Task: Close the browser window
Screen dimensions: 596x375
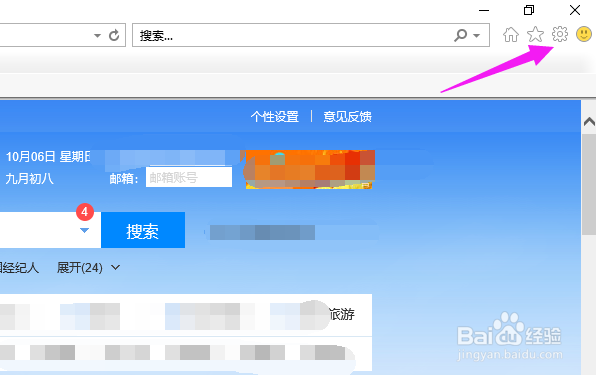Action: click(x=575, y=10)
